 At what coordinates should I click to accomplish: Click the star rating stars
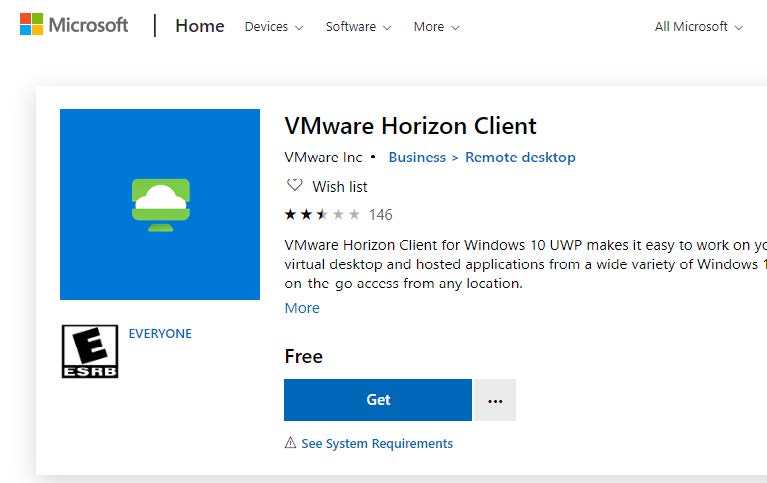322,214
